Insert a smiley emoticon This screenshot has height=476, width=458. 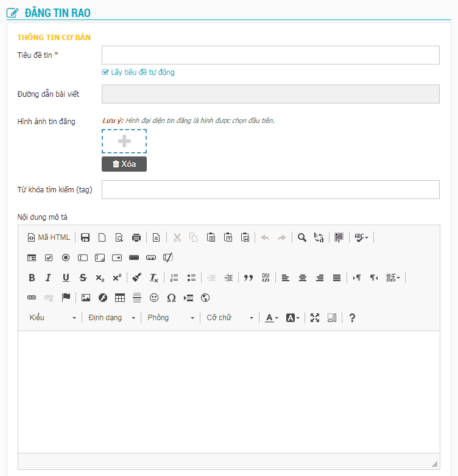(x=154, y=298)
